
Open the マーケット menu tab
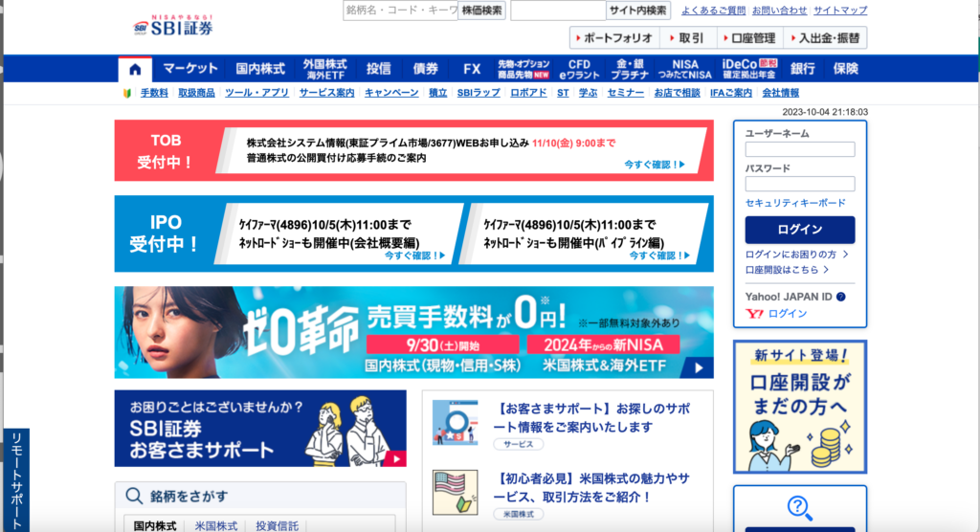click(190, 69)
